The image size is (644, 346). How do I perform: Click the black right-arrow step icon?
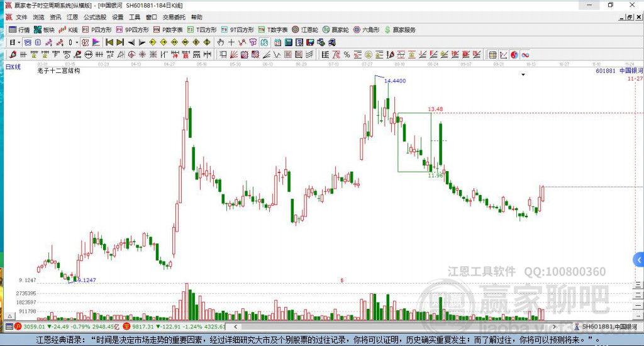click(x=142, y=42)
